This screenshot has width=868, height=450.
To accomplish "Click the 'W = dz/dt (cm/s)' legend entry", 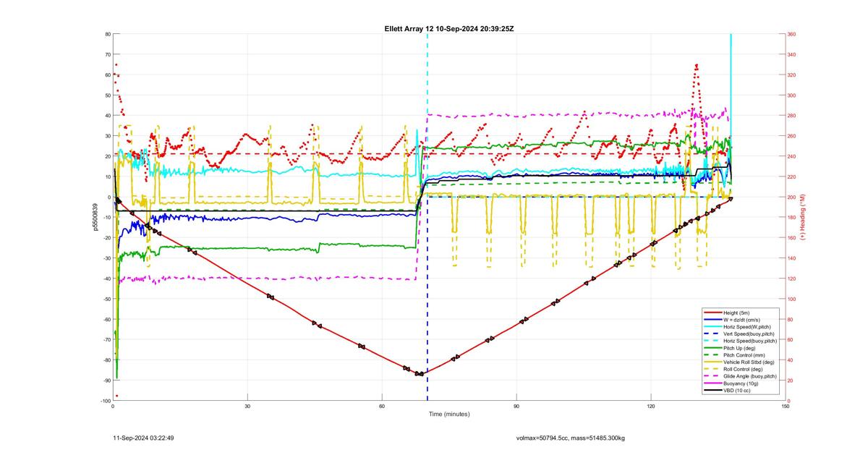I will point(741,320).
